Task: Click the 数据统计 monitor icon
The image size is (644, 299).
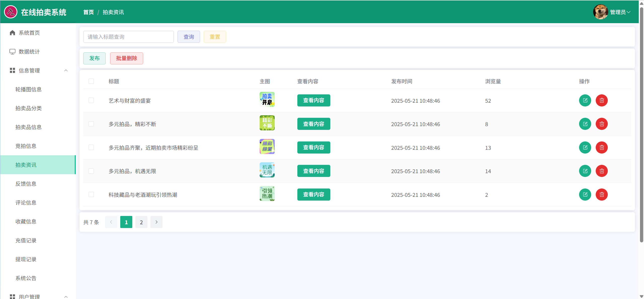Action: pos(12,52)
